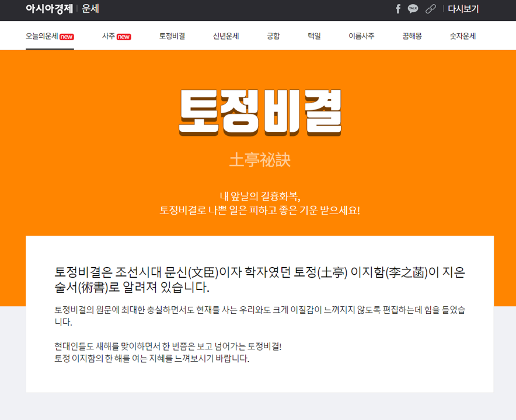Go to the 신년운세 tab
Viewport: 516px width, 420px height.
226,35
